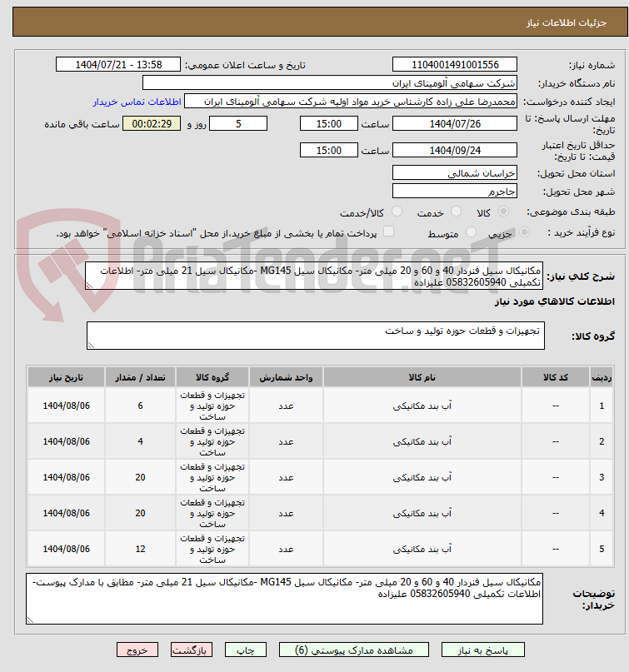This screenshot has height=672, width=629.
Task: Click the شرح کلی نیاز description text area
Action: pos(313,276)
